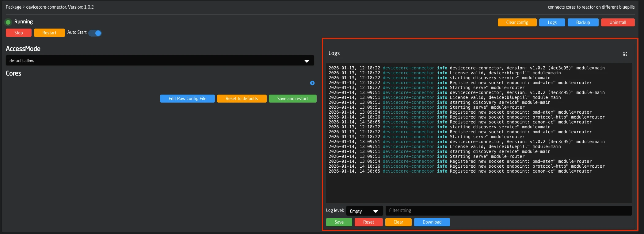The image size is (644, 234).
Task: Uninstall the package
Action: pos(618,22)
